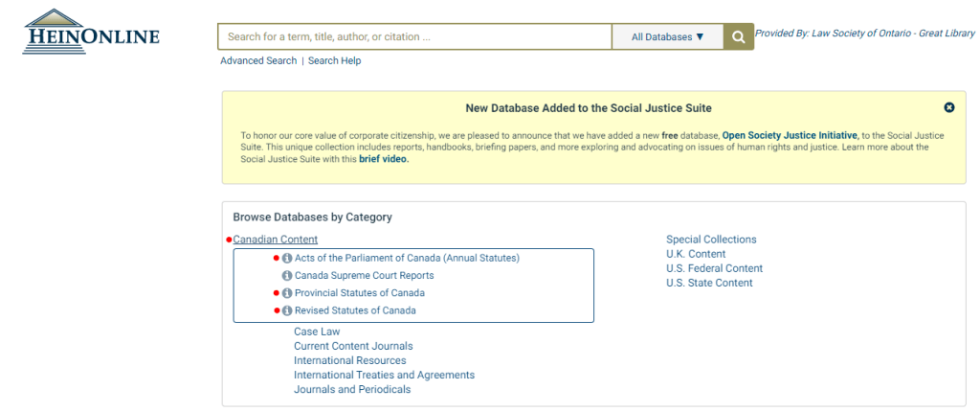This screenshot has height=412, width=980.
Task: Click info icon beside Provincial Statutes of Canada
Action: tap(287, 293)
